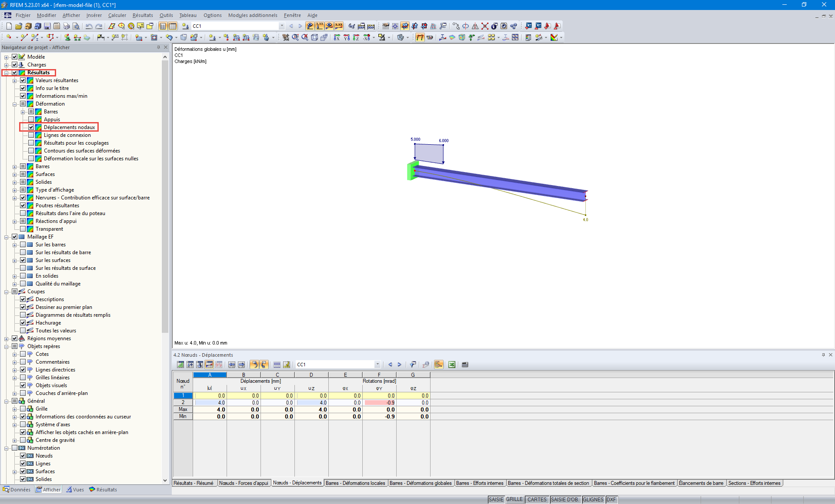835x504 pixels.
Task: Click the open folder icon
Action: (18, 26)
